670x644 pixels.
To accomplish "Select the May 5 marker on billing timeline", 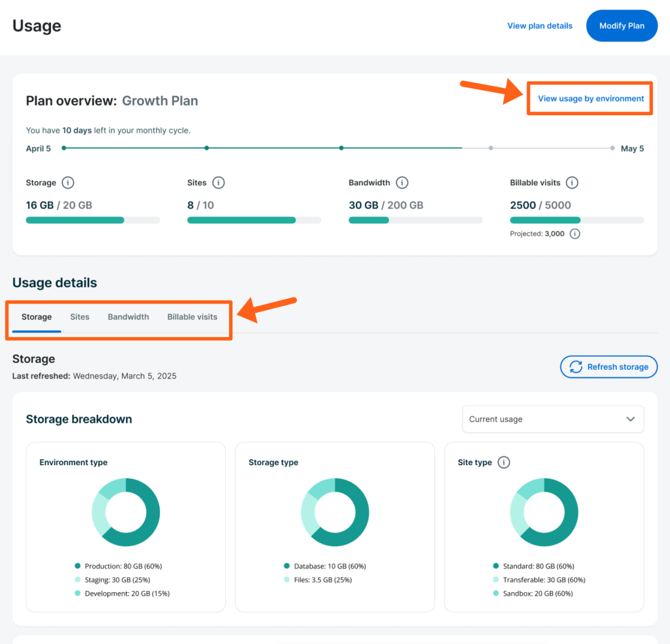I will [x=612, y=148].
